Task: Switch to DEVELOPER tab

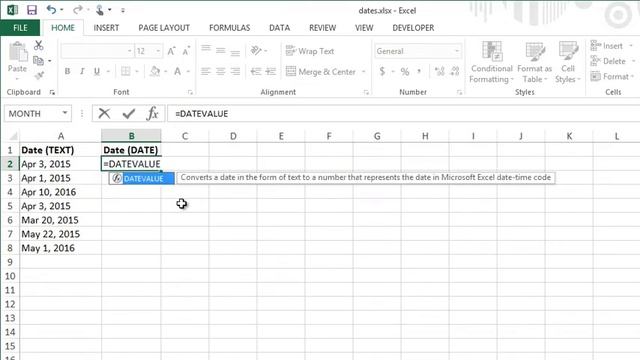Action: click(413, 28)
